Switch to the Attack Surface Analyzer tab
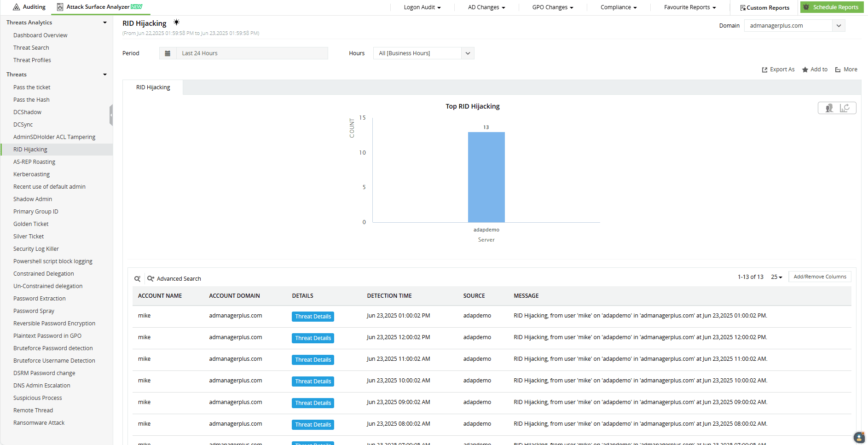 [x=99, y=7]
